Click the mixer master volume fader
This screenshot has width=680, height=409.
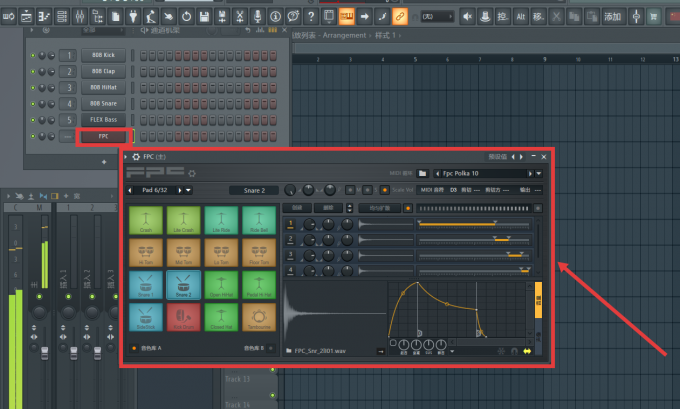[x=45, y=353]
